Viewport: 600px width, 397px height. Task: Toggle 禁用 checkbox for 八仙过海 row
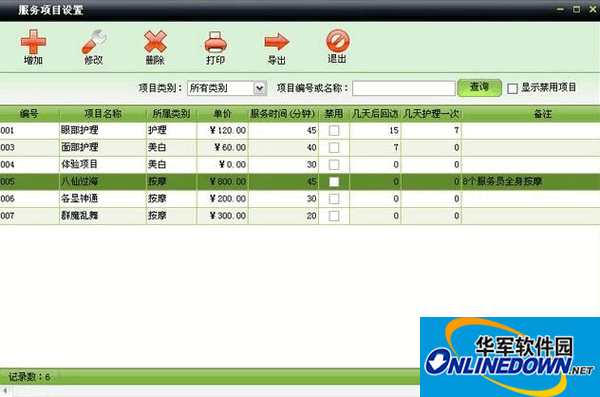click(x=334, y=181)
